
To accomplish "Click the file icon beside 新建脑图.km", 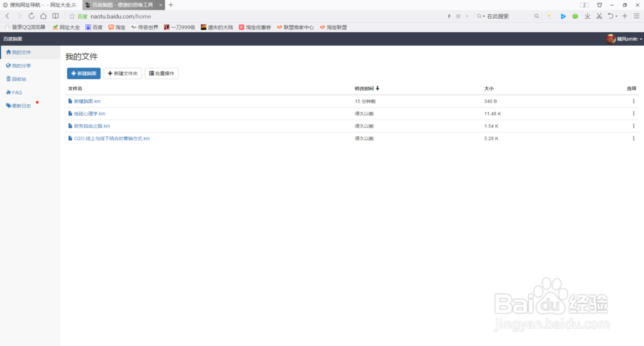I will [70, 101].
